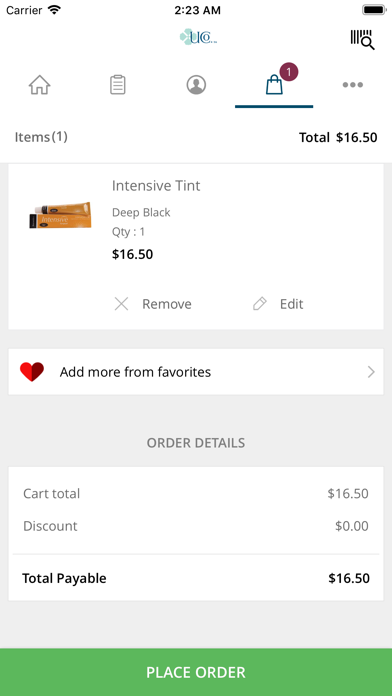Select the Intensive Tint product title
Image resolution: width=392 pixels, height=696 pixels.
156,186
